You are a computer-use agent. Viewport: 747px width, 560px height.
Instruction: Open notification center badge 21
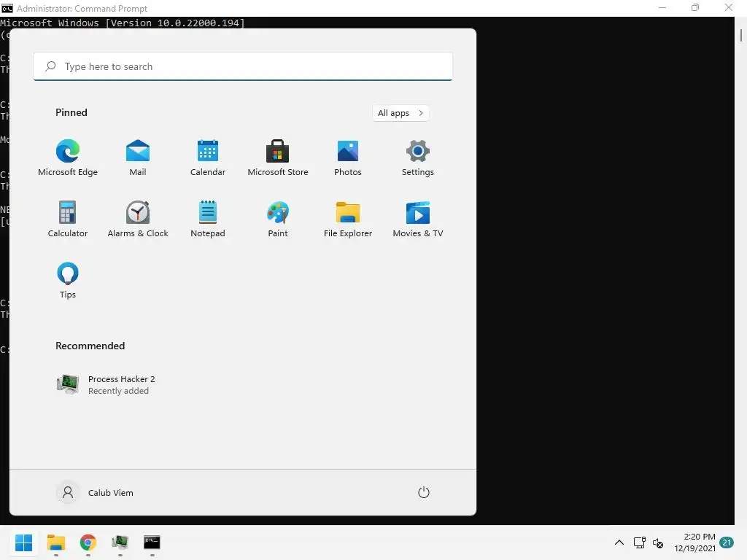(727, 542)
